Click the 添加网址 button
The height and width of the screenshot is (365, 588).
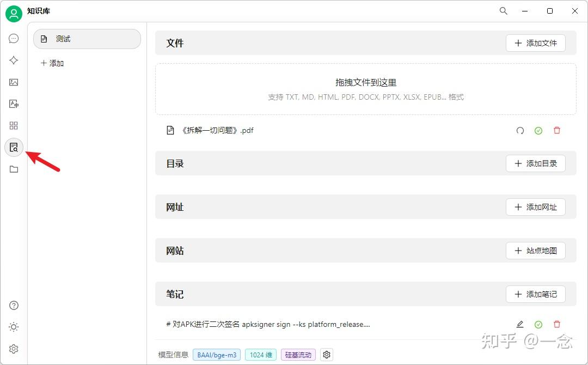pos(536,207)
